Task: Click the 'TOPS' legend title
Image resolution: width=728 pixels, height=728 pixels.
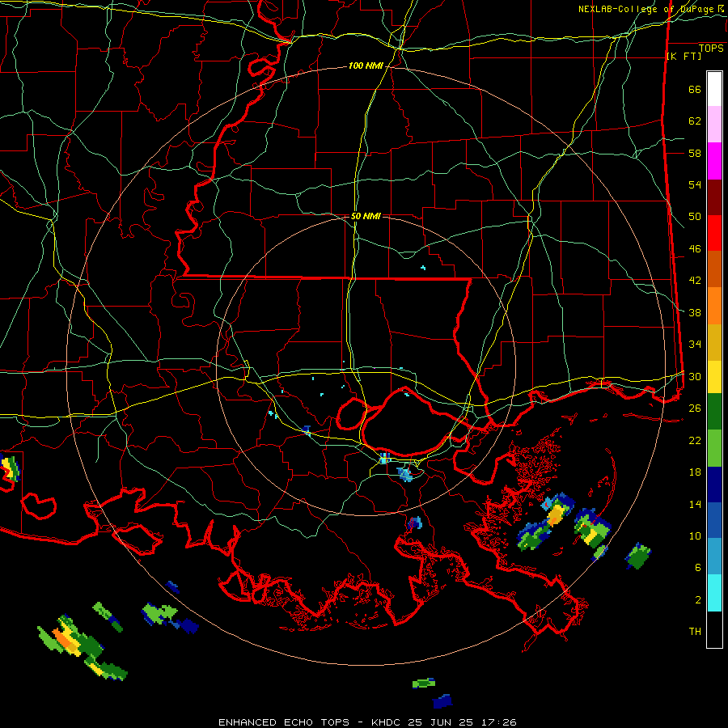Action: point(711,49)
